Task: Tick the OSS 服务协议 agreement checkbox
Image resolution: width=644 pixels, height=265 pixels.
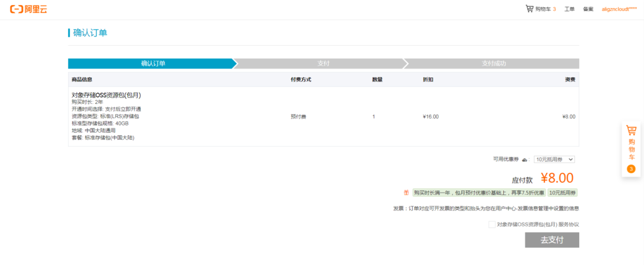Action: coord(492,225)
